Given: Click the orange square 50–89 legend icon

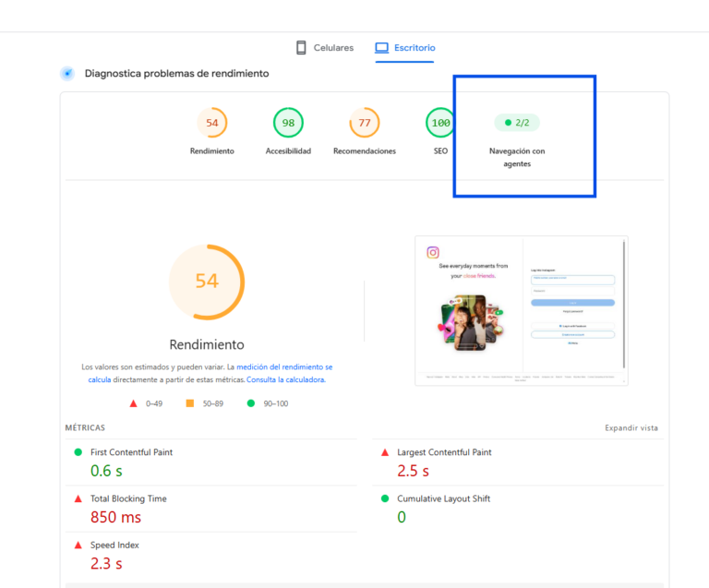Looking at the screenshot, I should tap(190, 403).
